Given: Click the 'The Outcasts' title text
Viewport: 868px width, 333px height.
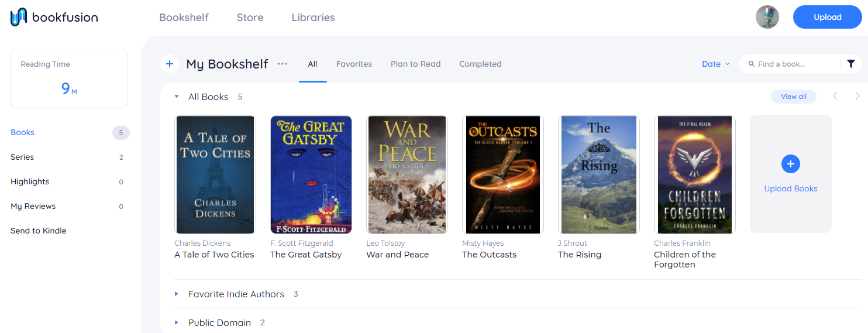Looking at the screenshot, I should pos(490,255).
